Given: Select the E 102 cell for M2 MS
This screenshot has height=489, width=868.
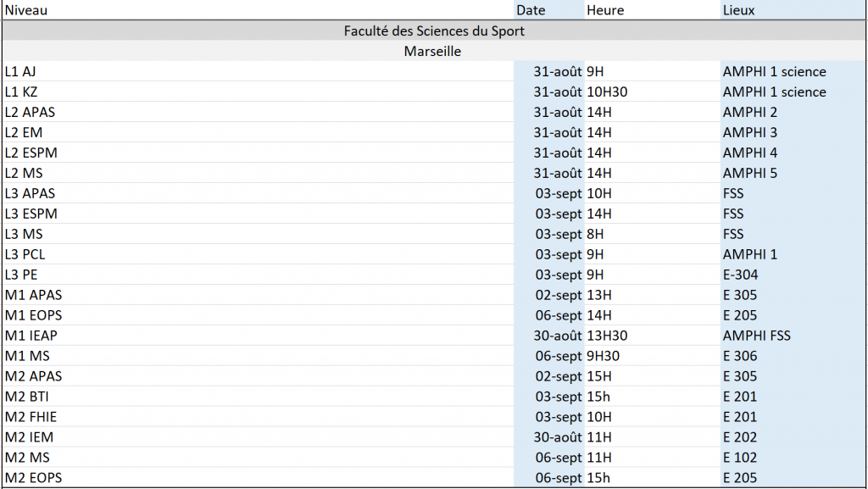Looking at the screenshot, I should (x=793, y=458).
